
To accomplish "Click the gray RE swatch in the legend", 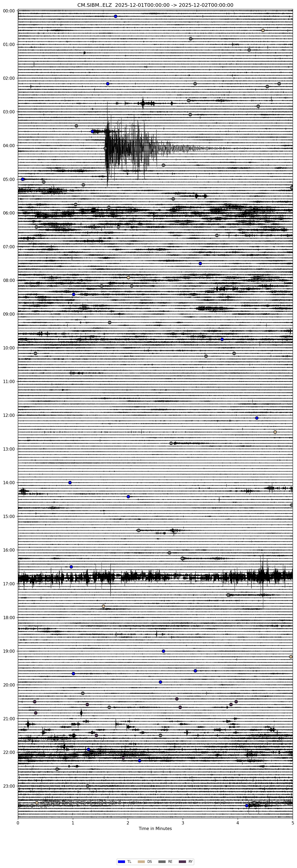I will tap(162, 862).
